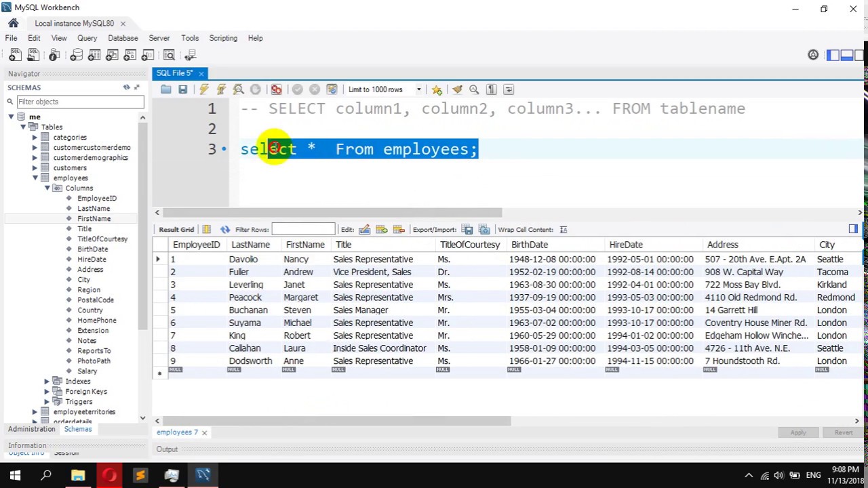Edit current row icon in result toolbar

point(365,230)
